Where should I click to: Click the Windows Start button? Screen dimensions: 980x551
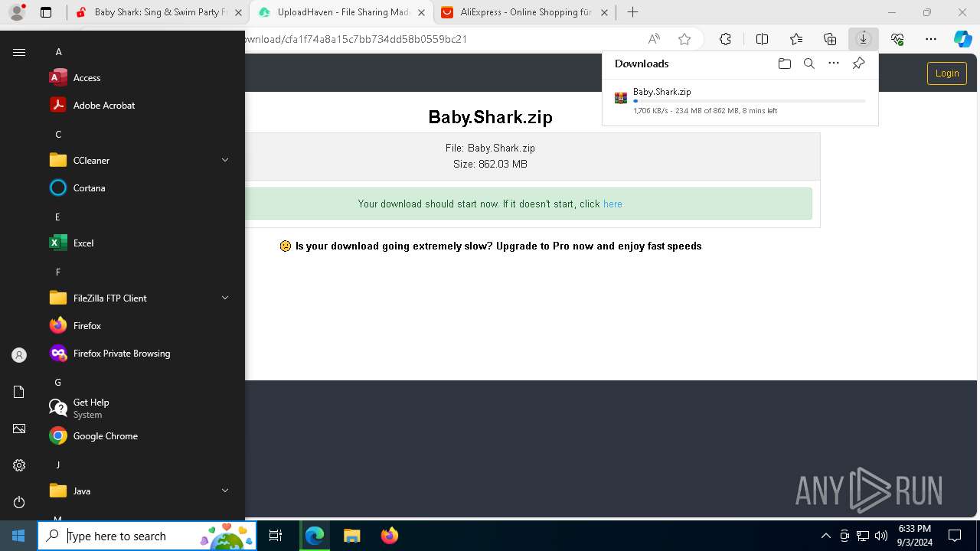click(x=18, y=536)
